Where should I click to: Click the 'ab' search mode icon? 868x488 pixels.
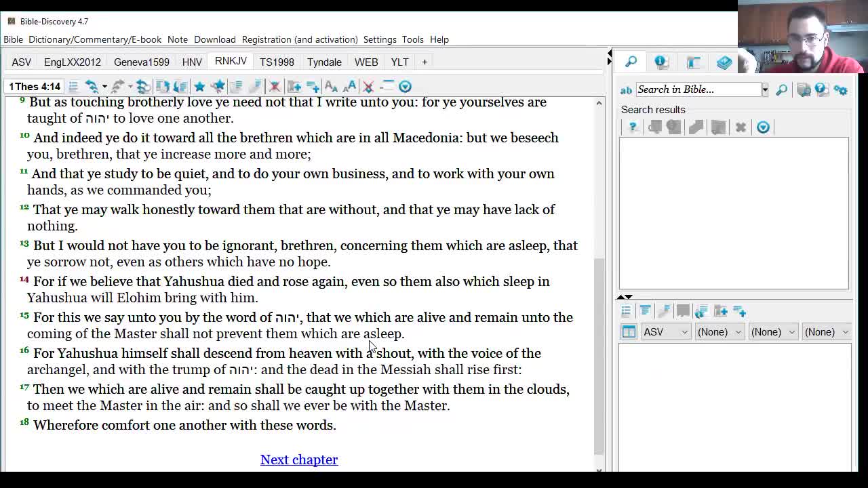click(626, 89)
